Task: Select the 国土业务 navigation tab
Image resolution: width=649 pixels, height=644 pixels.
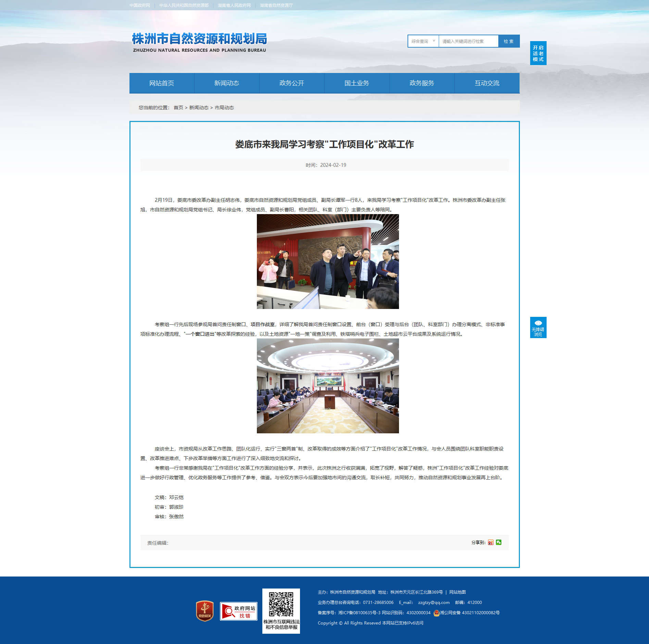Action: coord(357,83)
